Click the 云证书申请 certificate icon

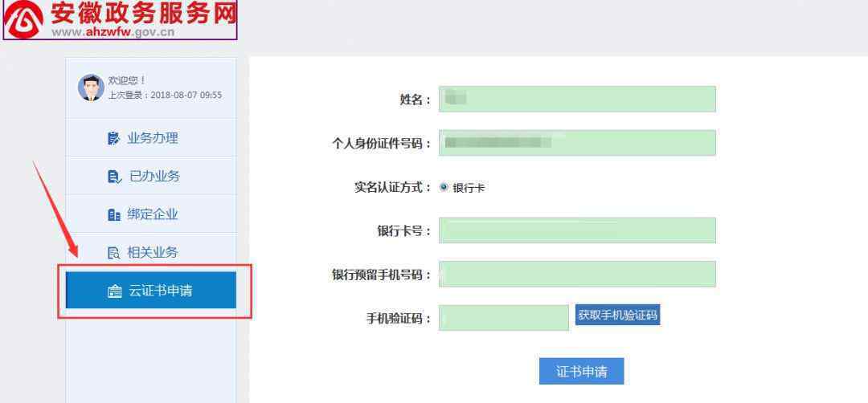115,291
